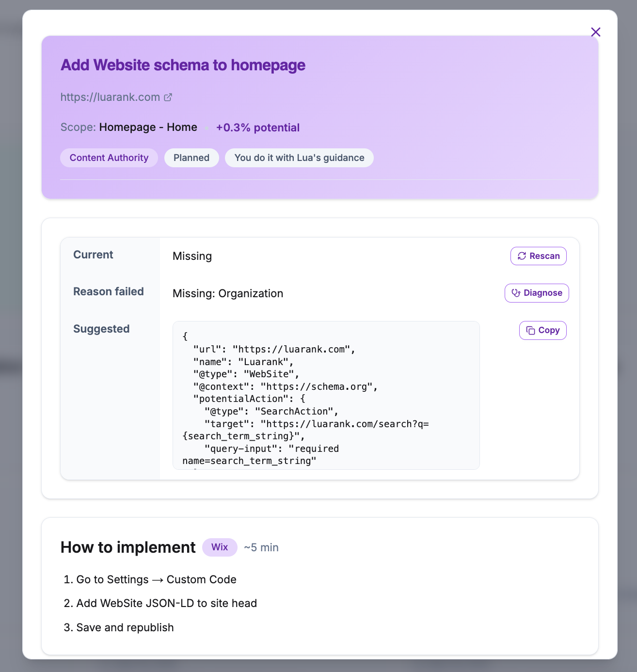Click the stethoscope icon on the Diagnose button

pos(515,293)
